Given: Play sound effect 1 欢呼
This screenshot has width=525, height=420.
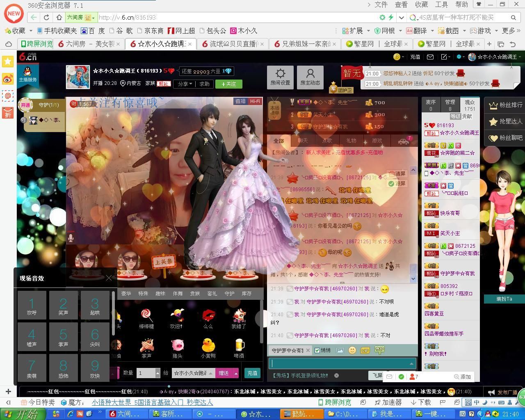Looking at the screenshot, I should (32, 306).
